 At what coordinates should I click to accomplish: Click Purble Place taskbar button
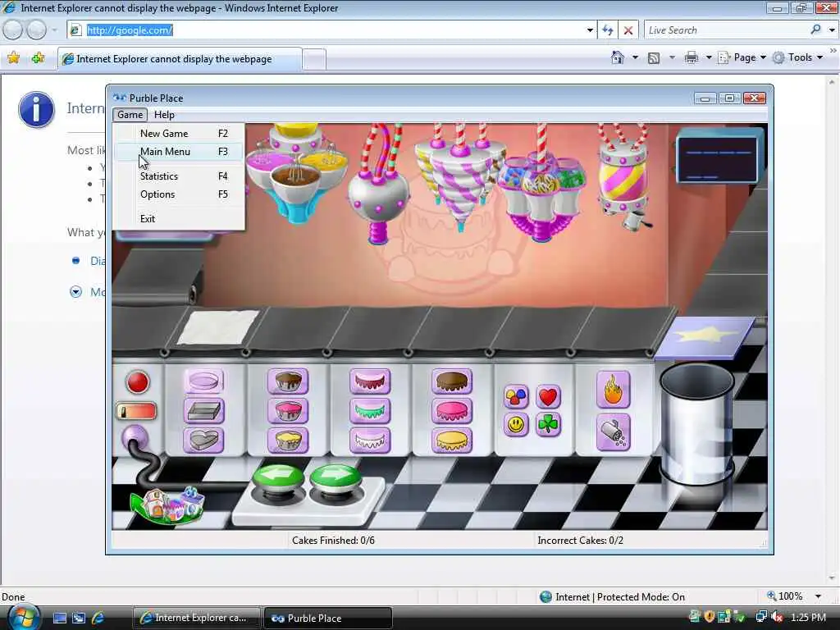328,618
